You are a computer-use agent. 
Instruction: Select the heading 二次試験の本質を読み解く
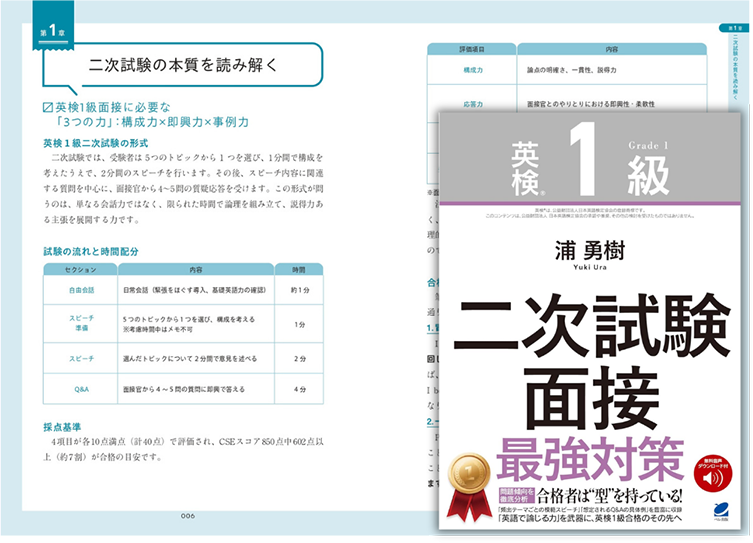182,65
